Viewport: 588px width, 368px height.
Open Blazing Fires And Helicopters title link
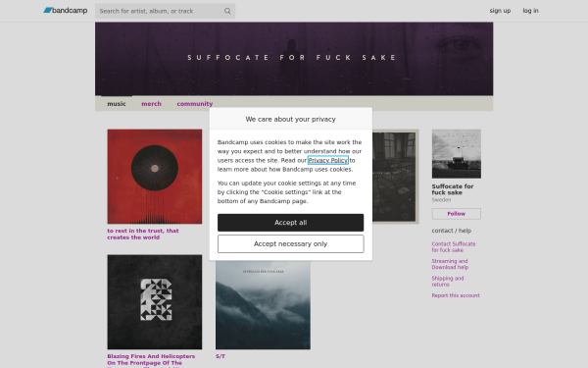coord(151,360)
